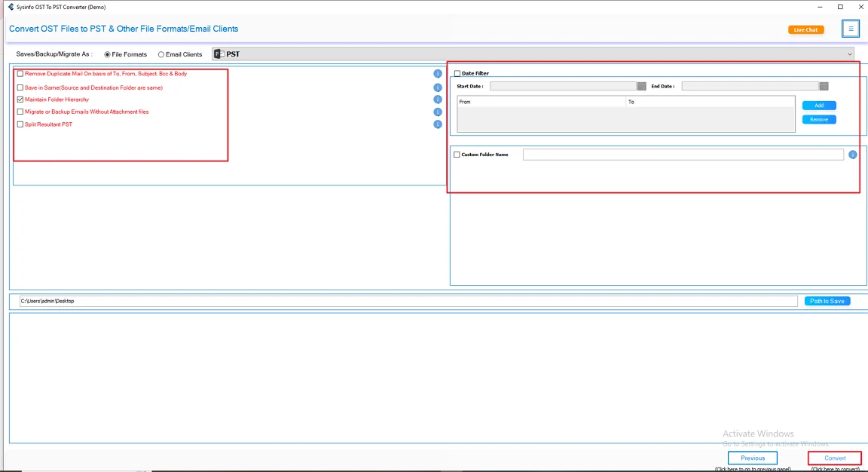Screen dimensions: 868x472
Task: Enable the Custom Folder Name checkbox
Action: [x=456, y=154]
